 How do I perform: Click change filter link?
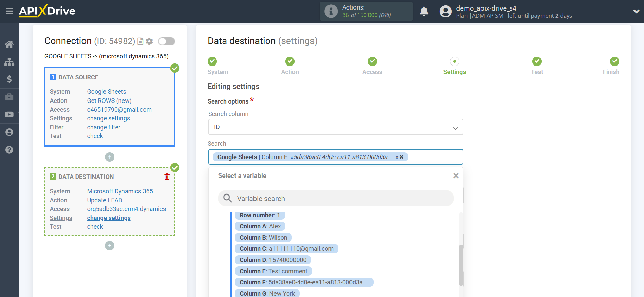coord(104,127)
